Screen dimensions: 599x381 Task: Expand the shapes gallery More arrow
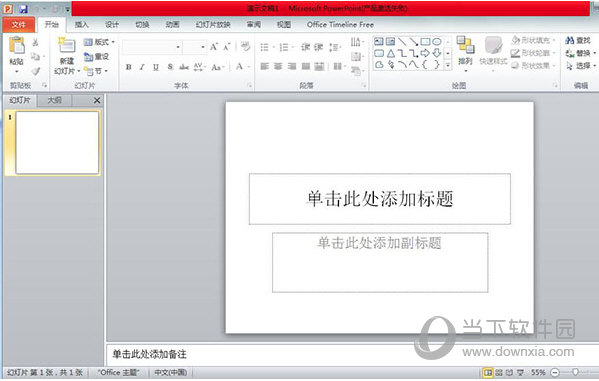pyautogui.click(x=448, y=65)
